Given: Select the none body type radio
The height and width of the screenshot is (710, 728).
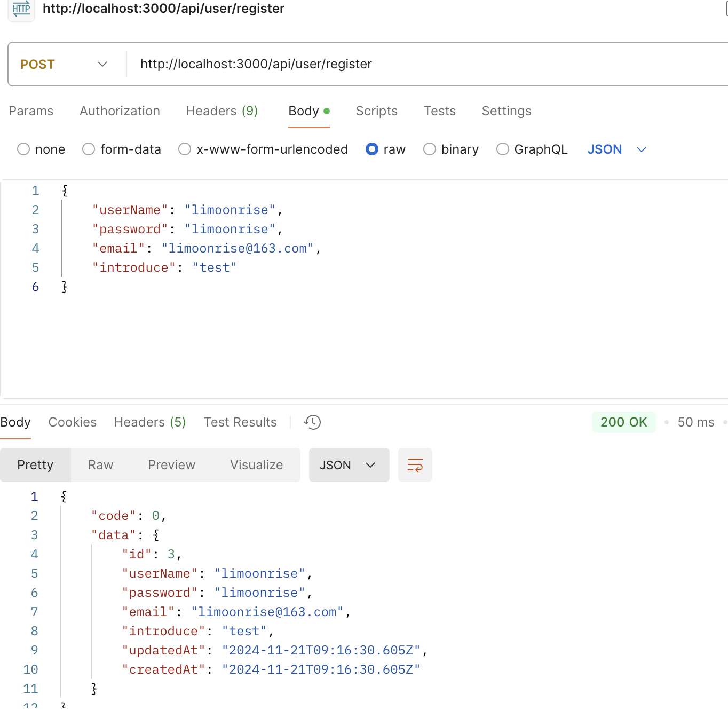Looking at the screenshot, I should point(23,149).
